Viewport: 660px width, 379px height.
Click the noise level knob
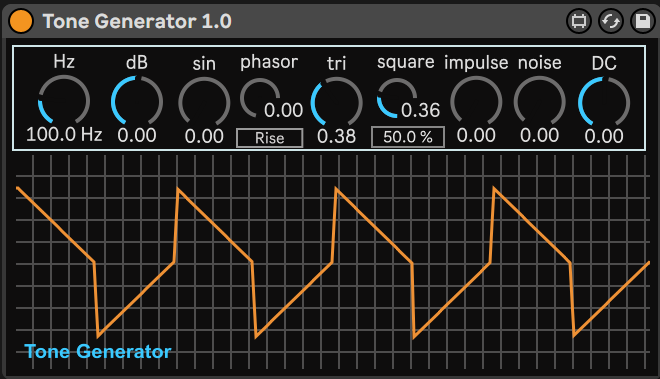[539, 101]
